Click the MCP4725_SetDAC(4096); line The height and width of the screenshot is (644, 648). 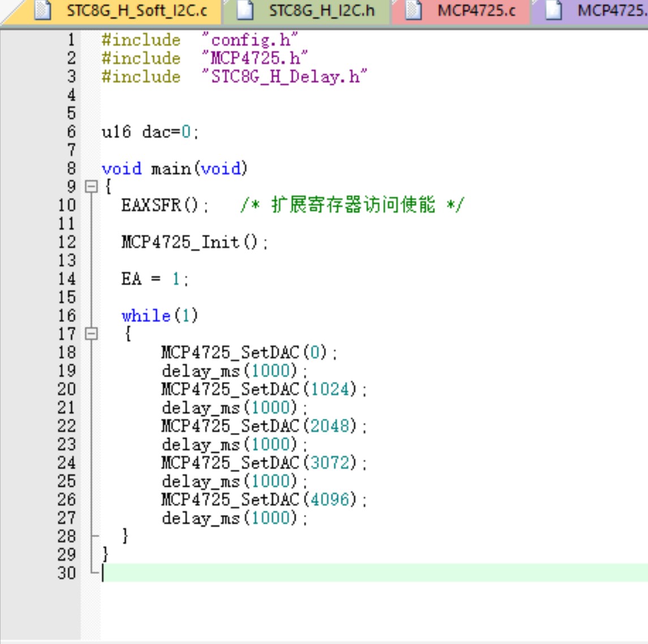coord(264,500)
